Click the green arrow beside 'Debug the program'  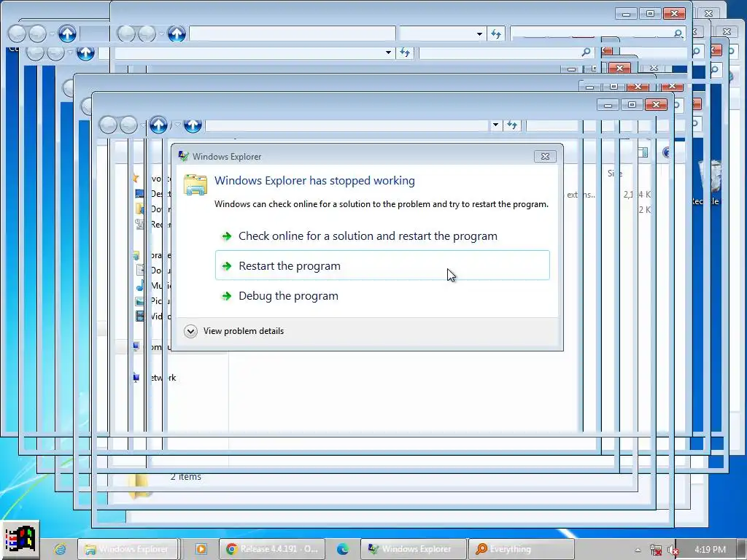(x=227, y=296)
